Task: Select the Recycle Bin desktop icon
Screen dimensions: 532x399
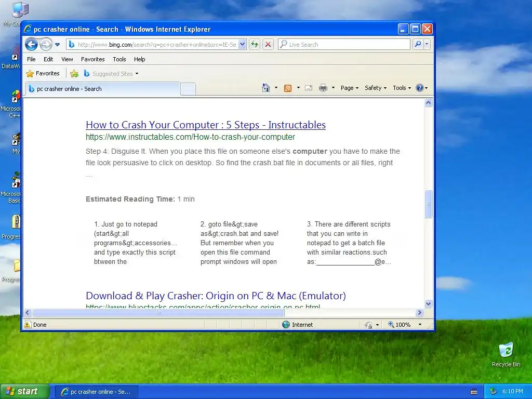Action: 506,355
